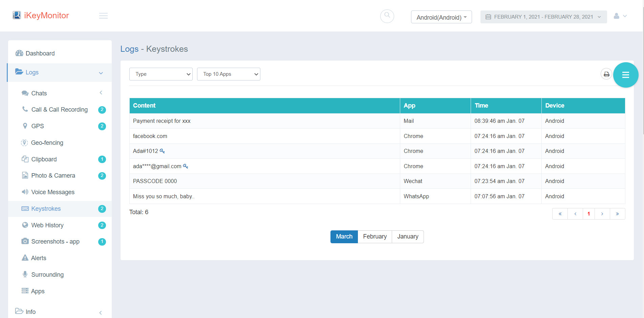Click the key icon beside ada****@gmail.com
This screenshot has width=644, height=318.
point(186,166)
